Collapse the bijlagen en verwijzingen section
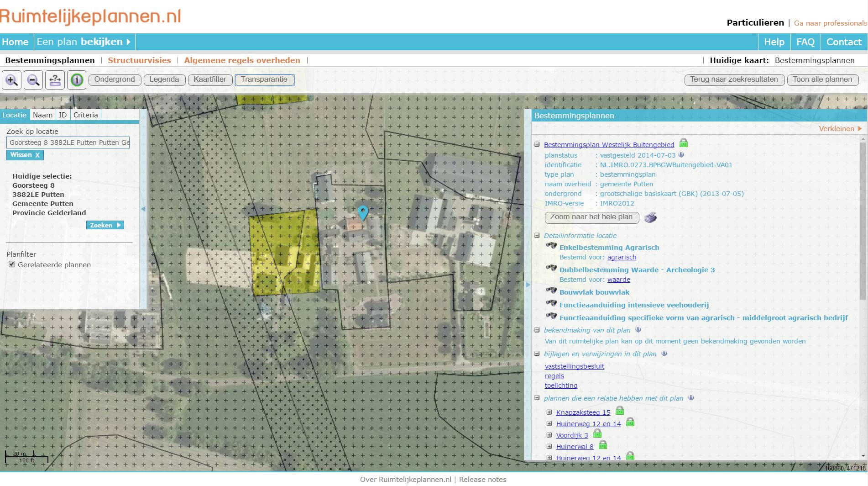868x486 pixels. tap(536, 354)
